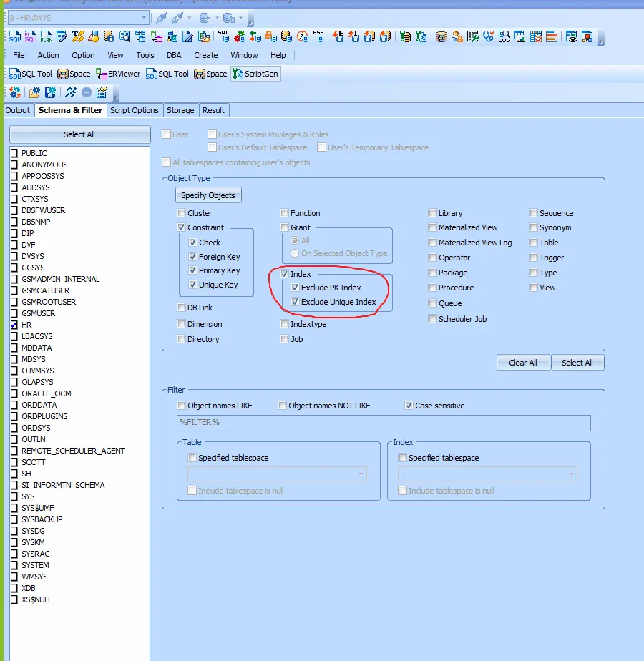Click Select All under Object Type
Viewport: 644px width, 661px height.
tap(577, 363)
